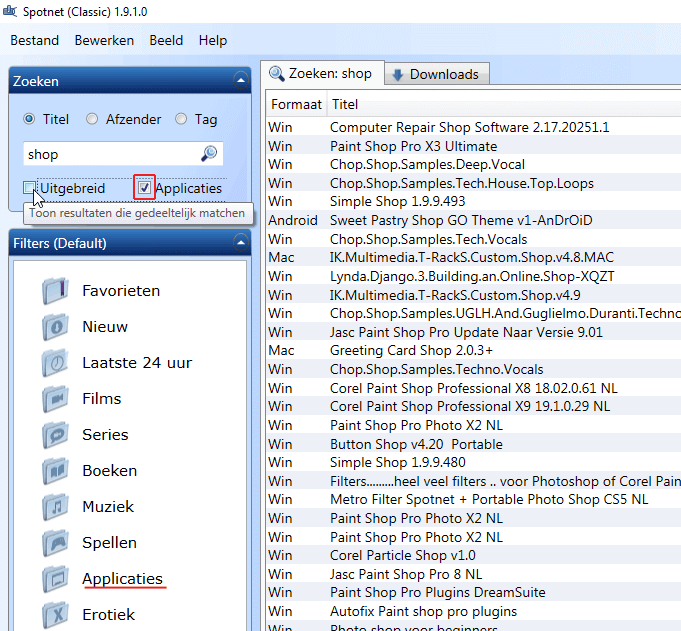Screen dimensions: 681x631
Task: Uncheck the Applicaties checkbox
Action: (144, 188)
